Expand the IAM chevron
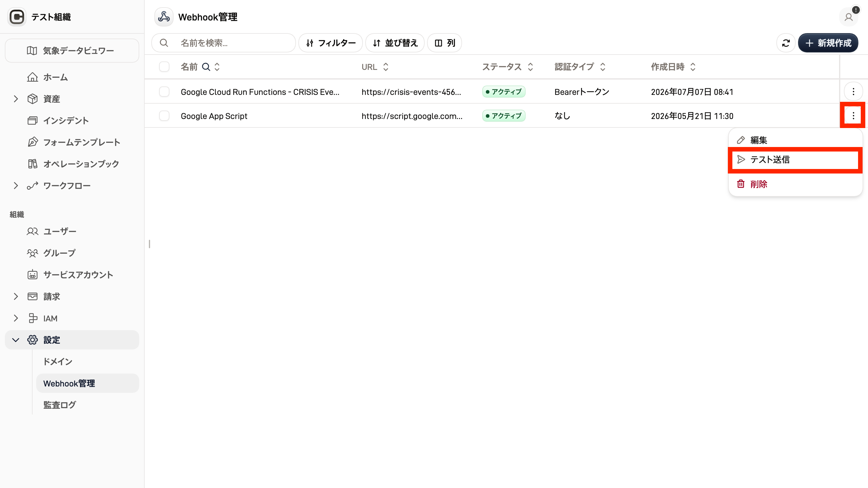The image size is (868, 488). [x=15, y=318]
